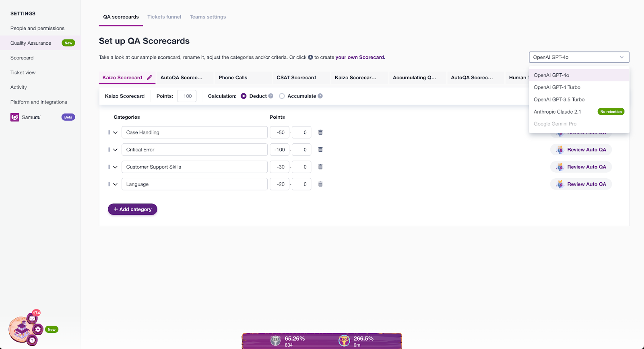Viewport: 644px width, 349px height.
Task: Click the pencil edit icon on Kaizo Scorecard tab
Action: 149,77
